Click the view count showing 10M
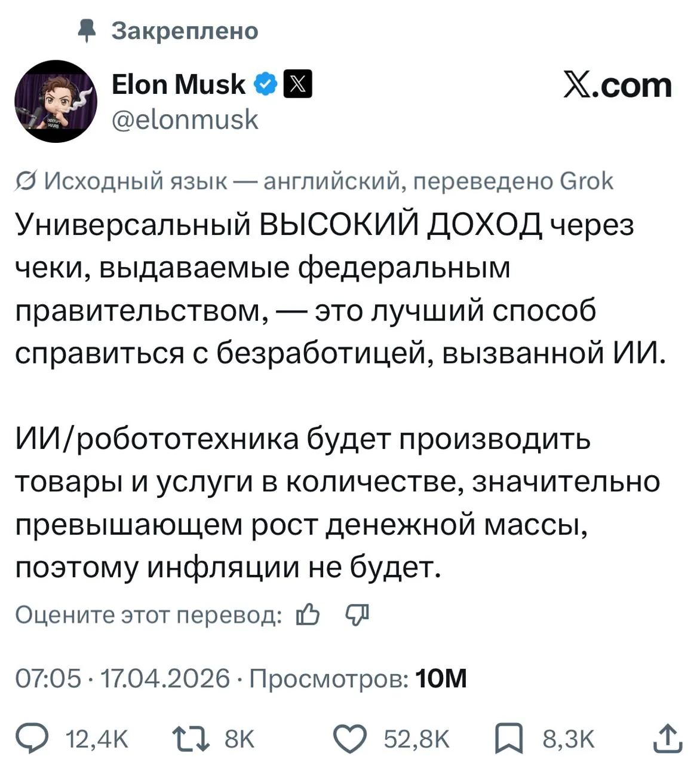This screenshot has height=765, width=700. point(441,678)
